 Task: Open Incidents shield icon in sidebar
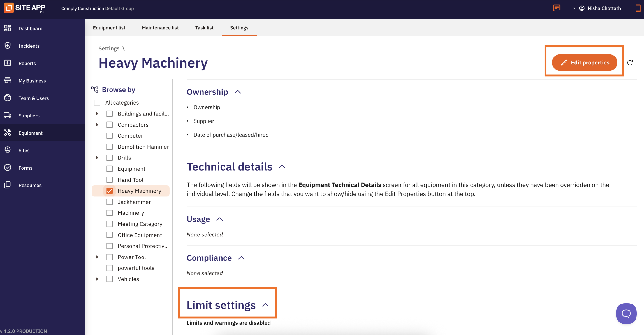tap(8, 46)
